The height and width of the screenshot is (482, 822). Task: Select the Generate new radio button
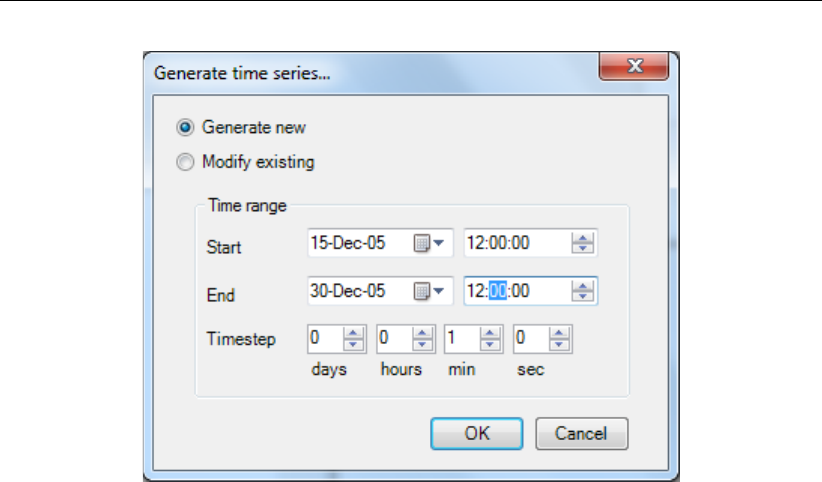click(184, 127)
